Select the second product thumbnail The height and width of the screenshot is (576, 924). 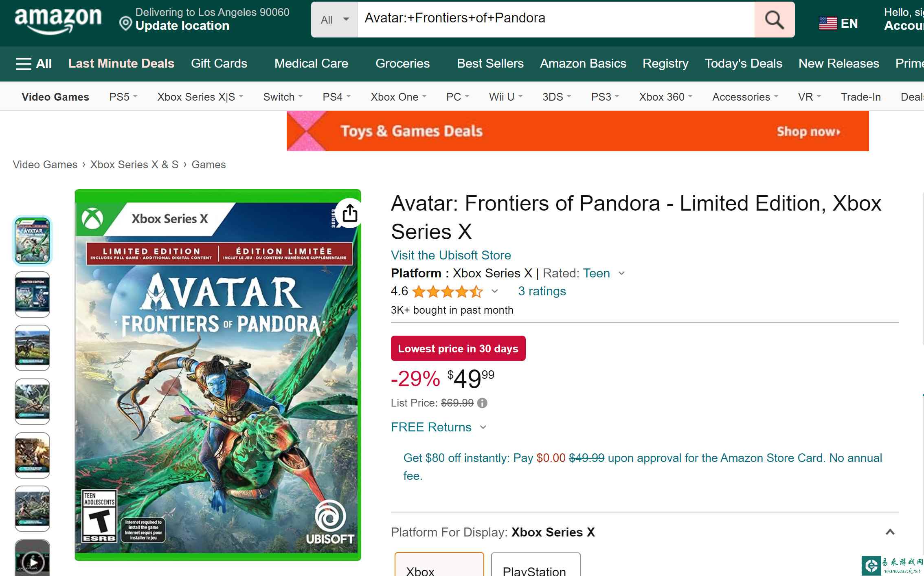(33, 294)
